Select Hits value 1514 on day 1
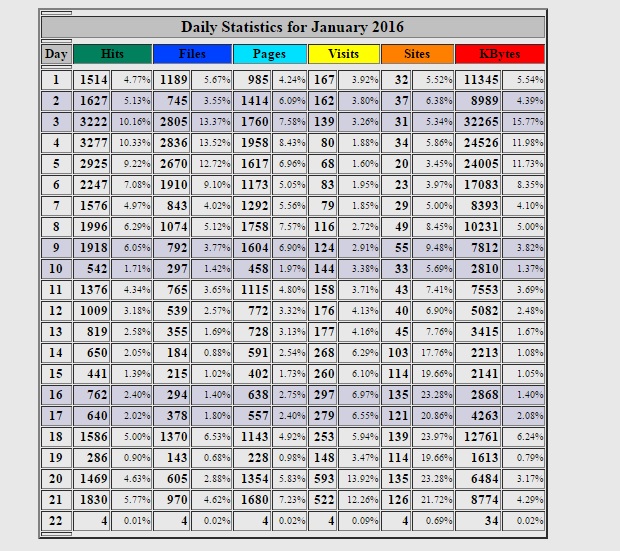This screenshot has height=551, width=620. click(x=91, y=80)
